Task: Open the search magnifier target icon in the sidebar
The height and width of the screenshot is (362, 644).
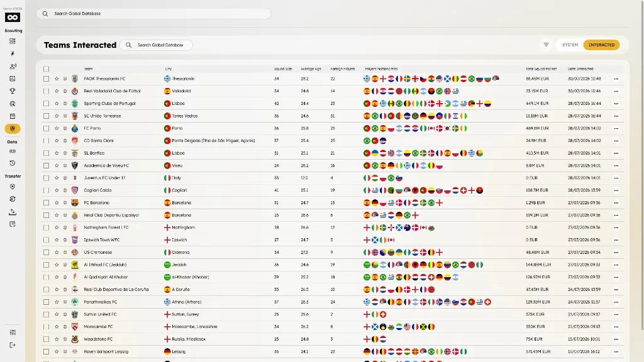Action: [x=13, y=104]
